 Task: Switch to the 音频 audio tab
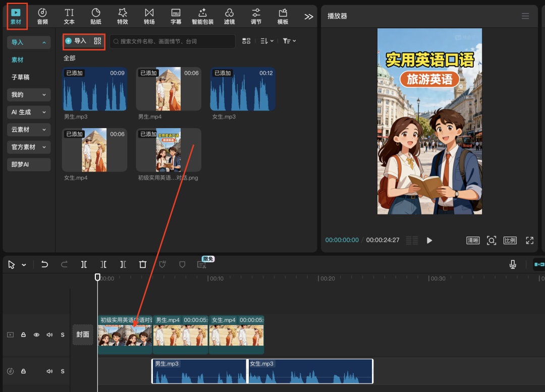42,16
